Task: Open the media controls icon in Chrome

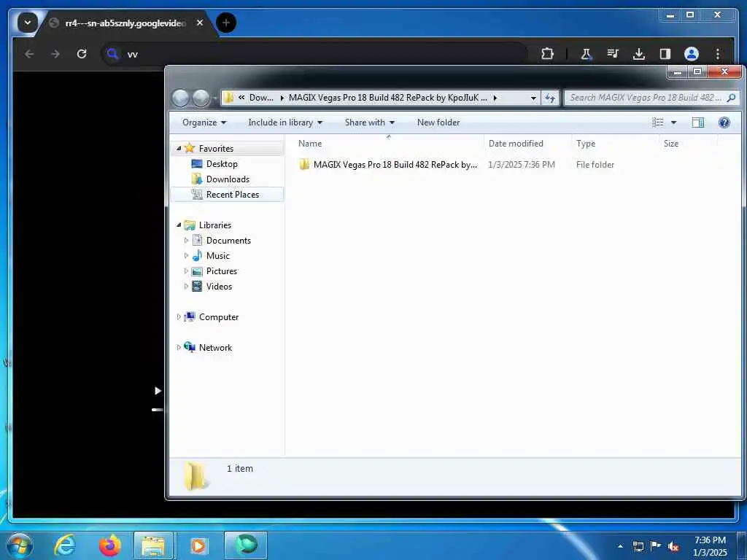Action: (x=613, y=54)
